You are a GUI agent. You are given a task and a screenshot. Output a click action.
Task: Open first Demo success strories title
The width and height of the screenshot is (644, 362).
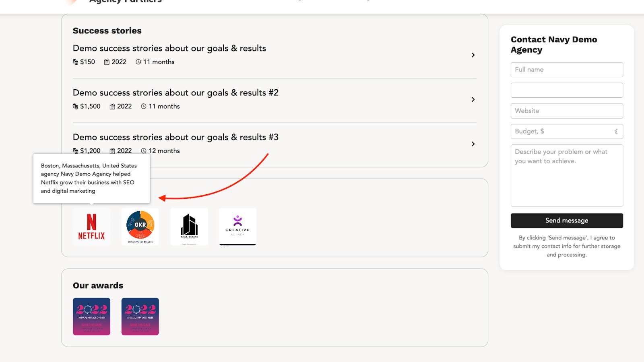169,48
